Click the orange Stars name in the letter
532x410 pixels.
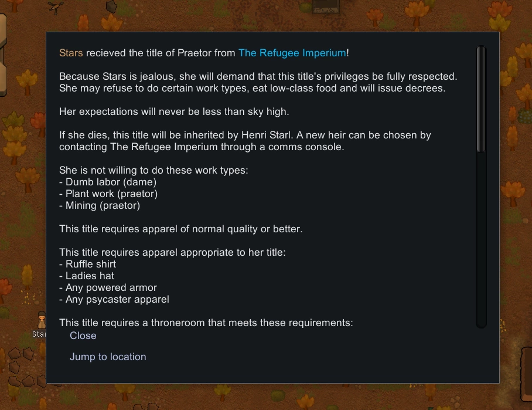71,53
